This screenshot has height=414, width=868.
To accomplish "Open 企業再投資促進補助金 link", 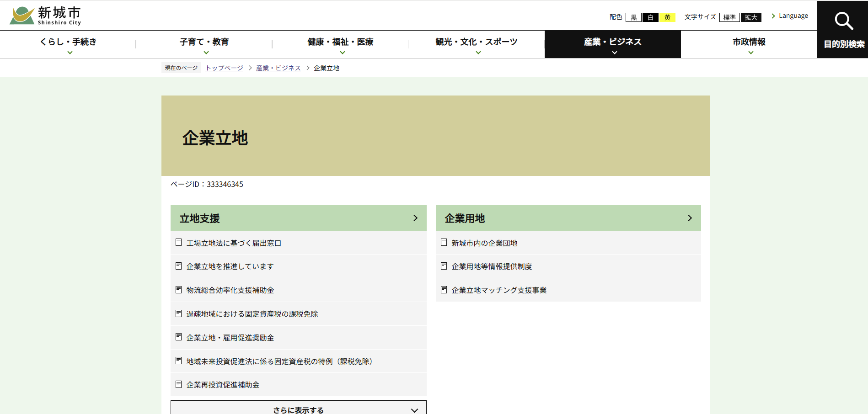I will (x=223, y=385).
